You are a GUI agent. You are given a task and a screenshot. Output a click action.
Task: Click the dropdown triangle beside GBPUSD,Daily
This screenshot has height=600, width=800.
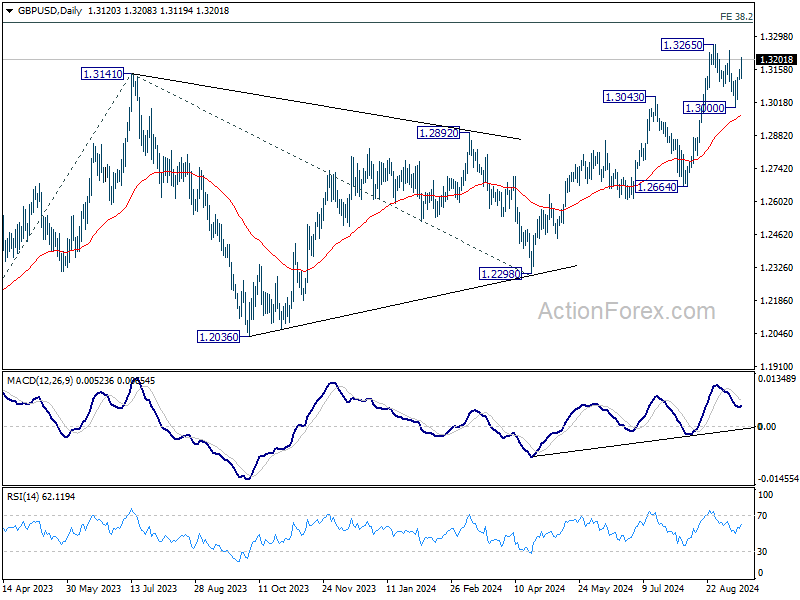pyautogui.click(x=9, y=11)
